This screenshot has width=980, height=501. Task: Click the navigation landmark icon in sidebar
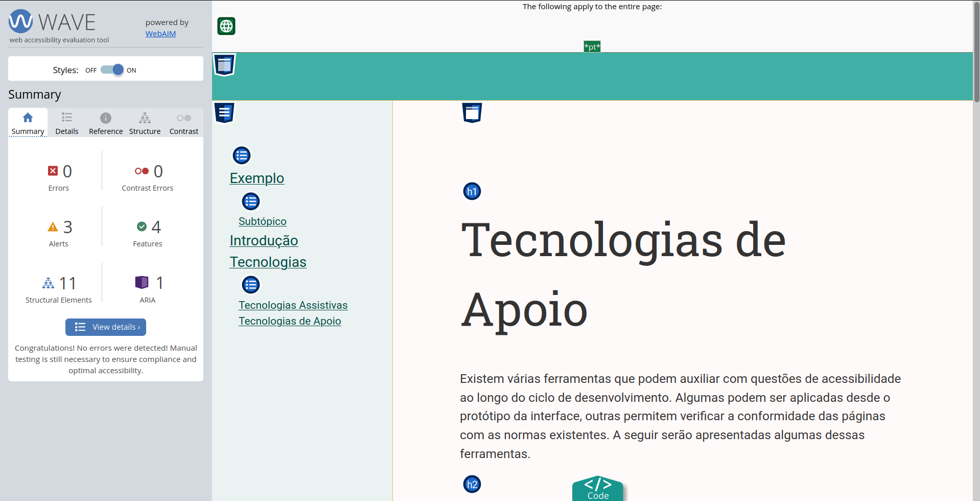224,112
